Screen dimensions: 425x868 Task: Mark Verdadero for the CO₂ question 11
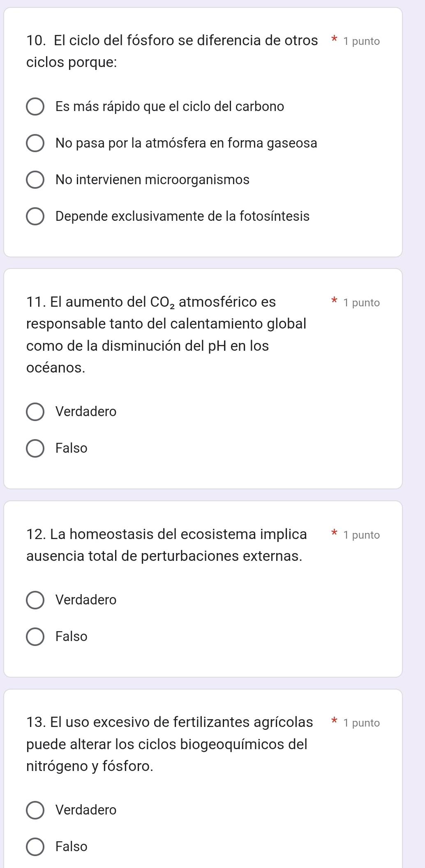[35, 412]
